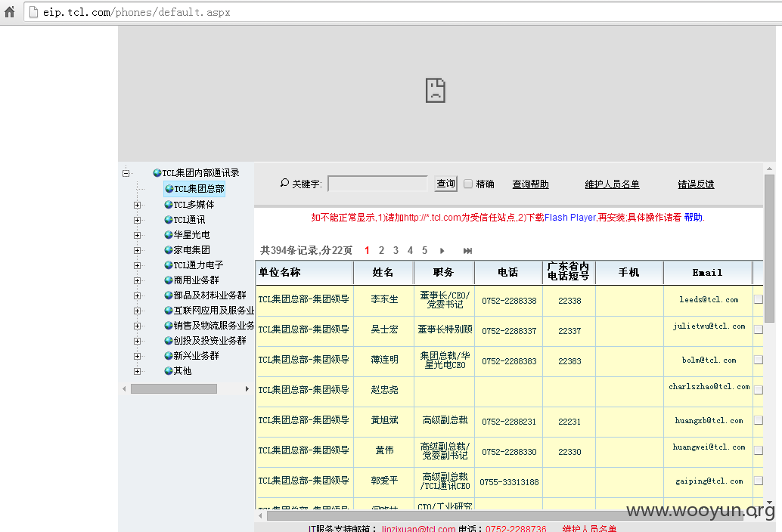
Task: Expand the 部品及材料业务群 tree node
Action: point(137,295)
